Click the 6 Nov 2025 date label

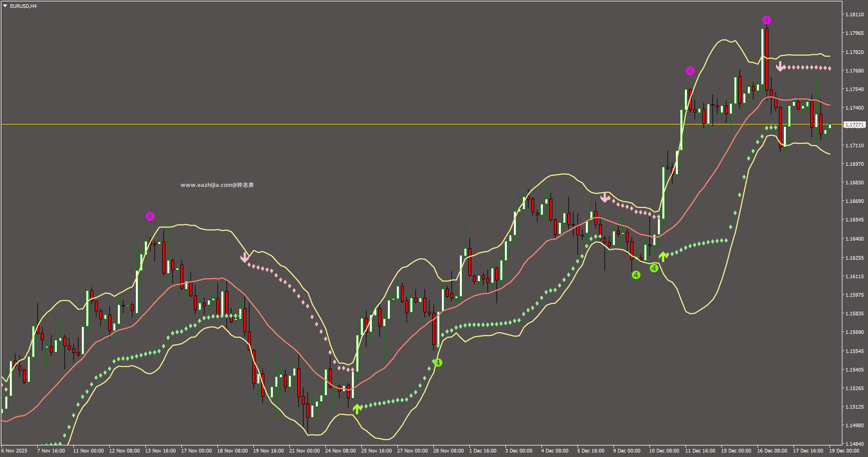coord(15,451)
